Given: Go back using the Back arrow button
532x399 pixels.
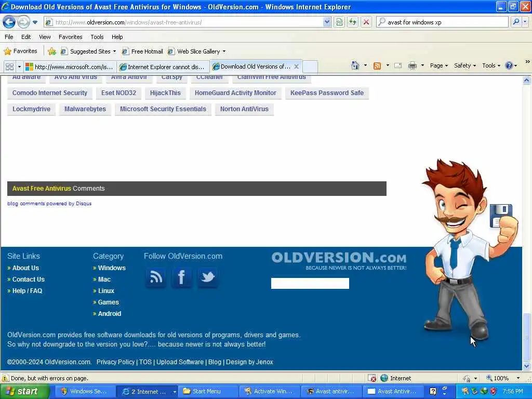Looking at the screenshot, I should pyautogui.click(x=9, y=22).
